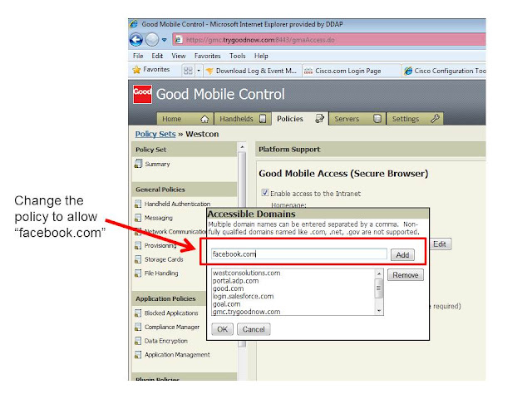The height and width of the screenshot is (399, 532).
Task: Switch to Download Log & Event M... tab
Action: [x=253, y=71]
